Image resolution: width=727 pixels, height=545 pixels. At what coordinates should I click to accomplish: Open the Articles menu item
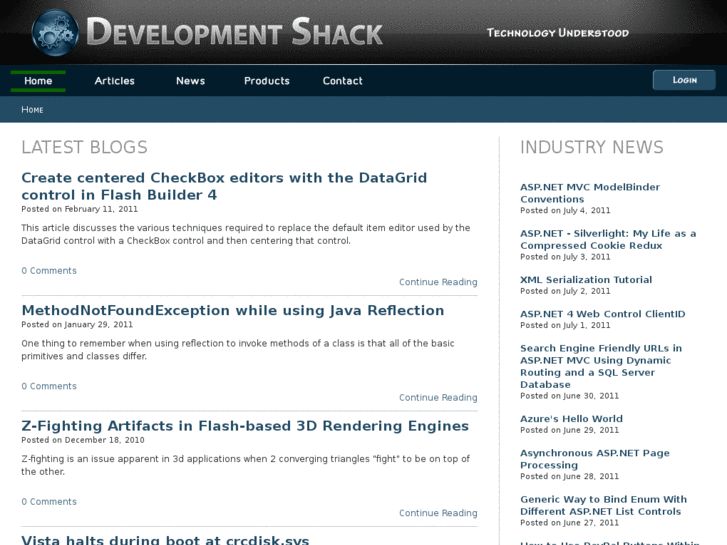tap(115, 81)
